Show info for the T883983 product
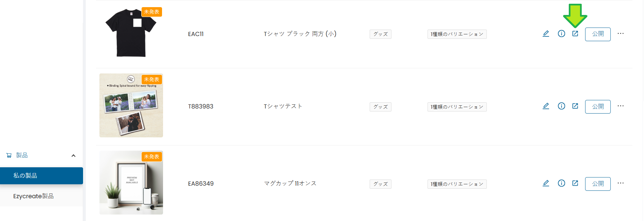644x221 pixels. click(x=561, y=106)
